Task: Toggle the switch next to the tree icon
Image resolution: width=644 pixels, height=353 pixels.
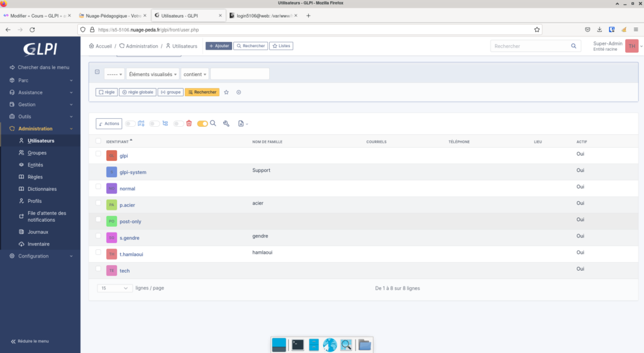Action: point(155,123)
